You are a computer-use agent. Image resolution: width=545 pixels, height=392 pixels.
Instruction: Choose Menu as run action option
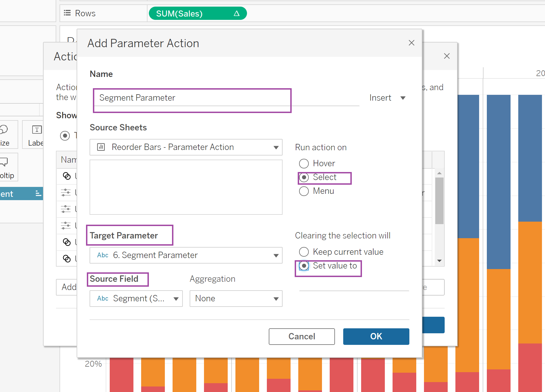[x=304, y=191]
